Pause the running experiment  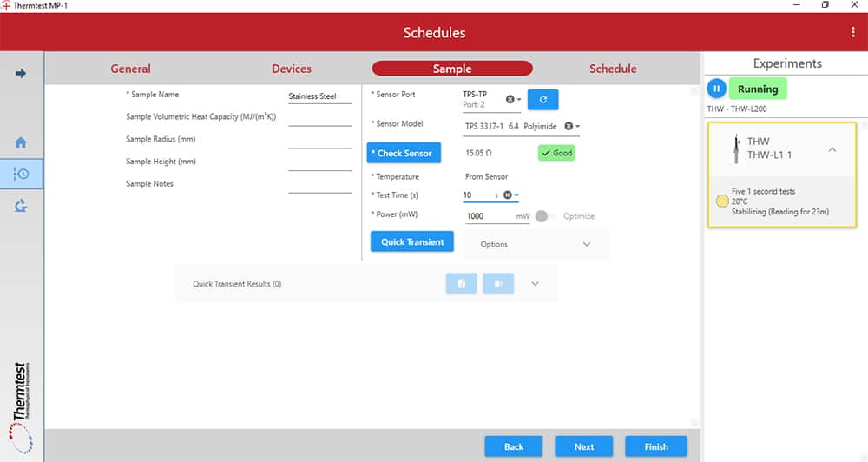716,89
